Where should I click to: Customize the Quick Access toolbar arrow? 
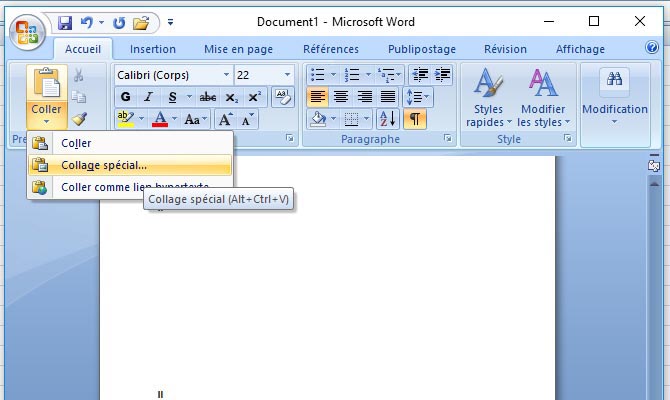point(170,22)
